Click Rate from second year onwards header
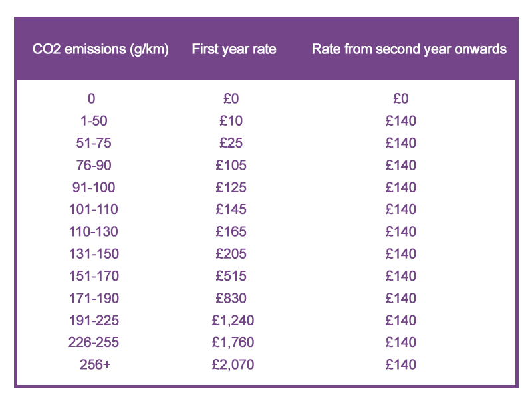Image resolution: width=532 pixels, height=399 pixels. 409,49
